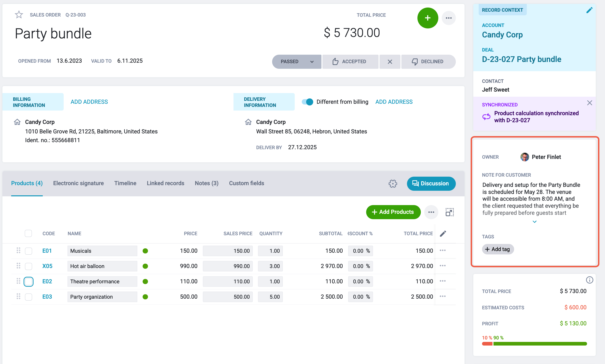Open row options for Hot air balloon
The height and width of the screenshot is (364, 605).
coord(442,266)
